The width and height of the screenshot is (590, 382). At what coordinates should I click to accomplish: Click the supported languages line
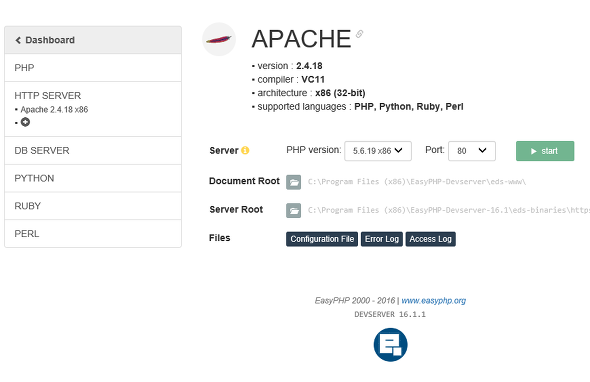click(360, 107)
